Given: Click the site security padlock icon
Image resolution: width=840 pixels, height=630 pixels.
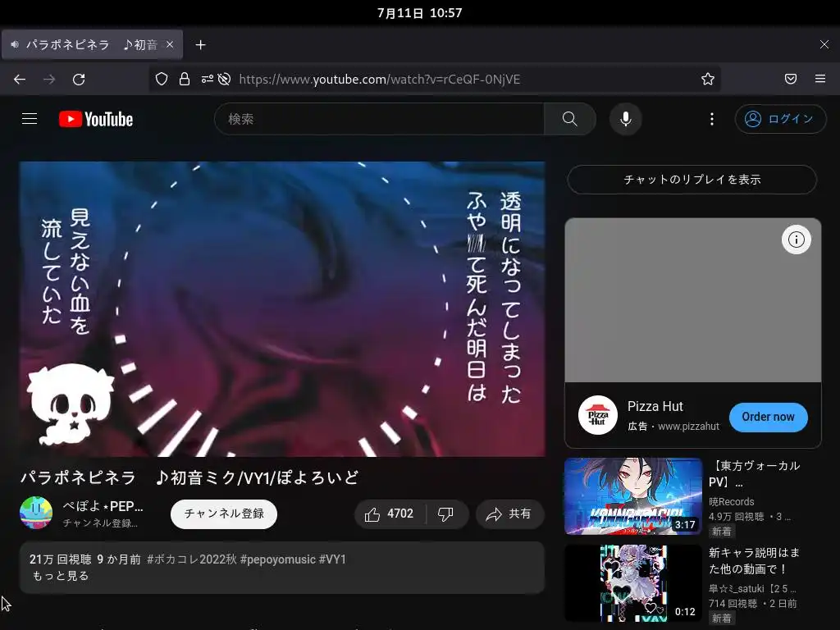Looking at the screenshot, I should 185,80.
